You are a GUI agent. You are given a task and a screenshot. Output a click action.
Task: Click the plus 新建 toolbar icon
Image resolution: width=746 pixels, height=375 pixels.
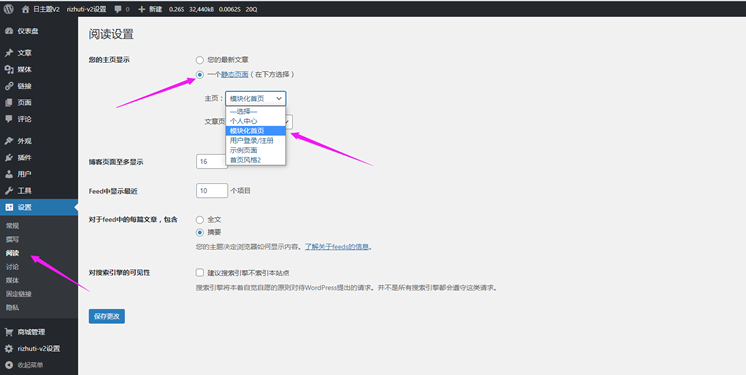(141, 9)
